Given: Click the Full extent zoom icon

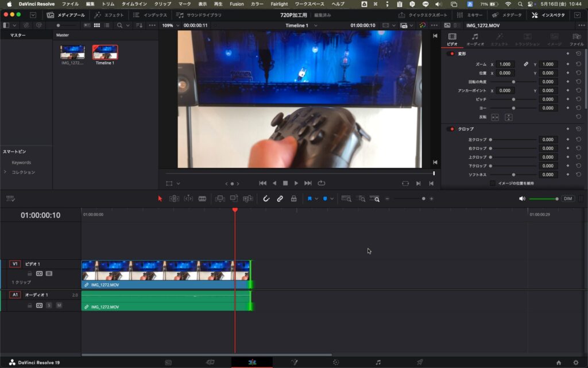Looking at the screenshot, I should click(x=346, y=198).
